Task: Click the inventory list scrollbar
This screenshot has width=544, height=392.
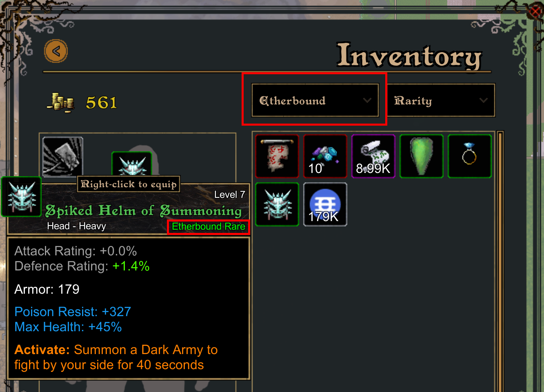Action: point(500,261)
